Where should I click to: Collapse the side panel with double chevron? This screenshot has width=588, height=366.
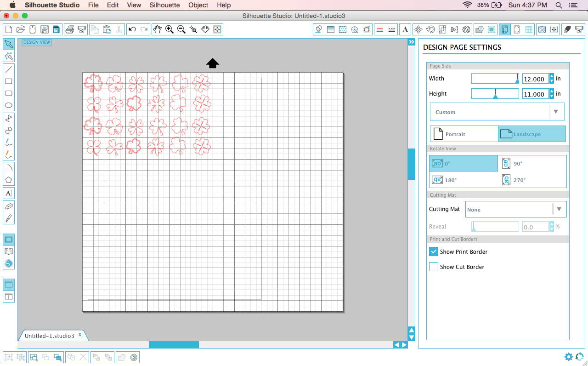pos(412,42)
